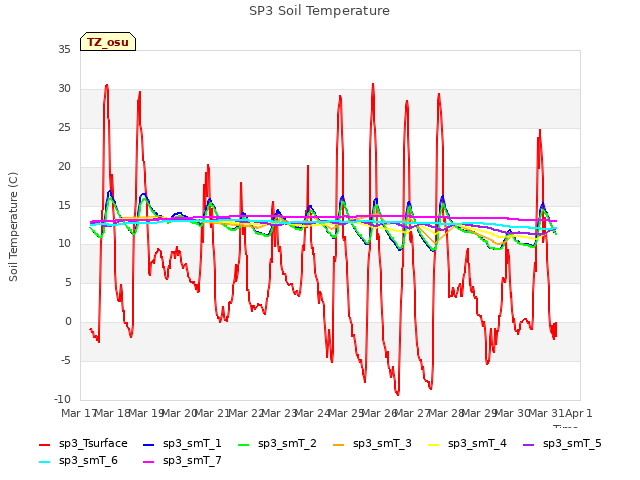Click the sp3_smT_5 legend label
The image size is (640, 480).
tap(572, 443)
